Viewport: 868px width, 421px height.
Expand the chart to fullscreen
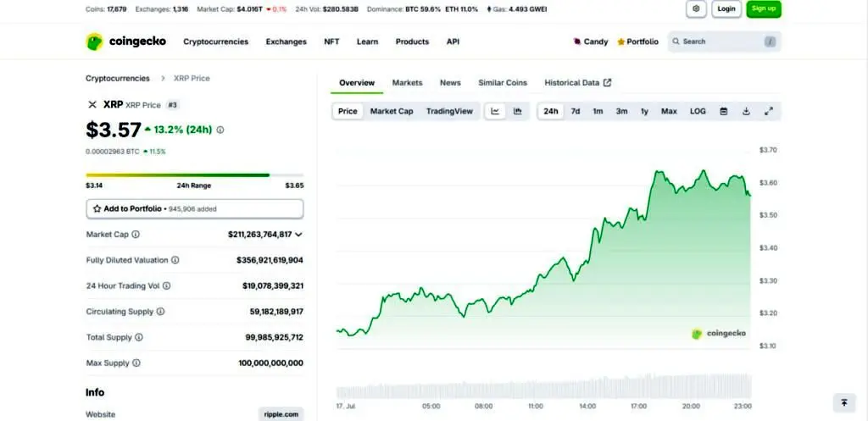click(768, 111)
